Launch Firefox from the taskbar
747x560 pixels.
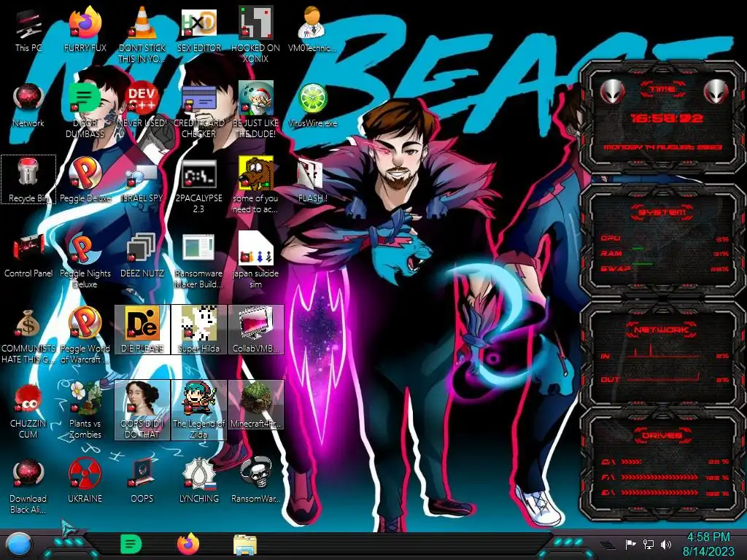coord(188,544)
